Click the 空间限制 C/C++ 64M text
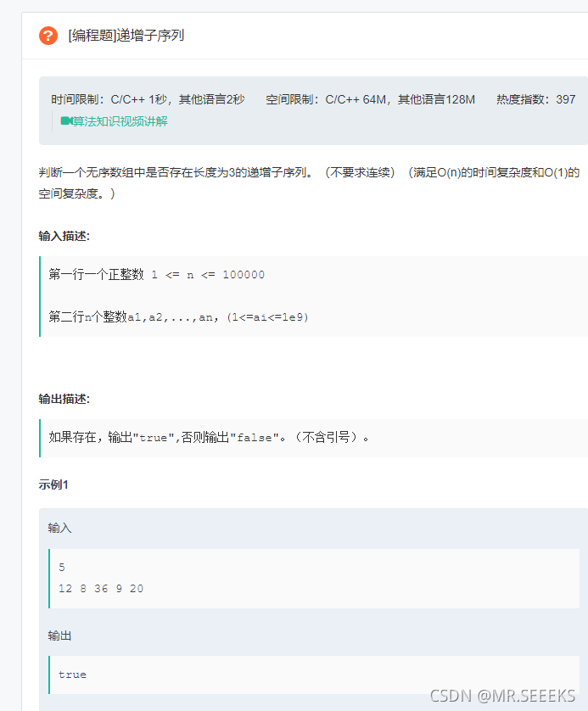Image resolution: width=588 pixels, height=711 pixels. (371, 99)
